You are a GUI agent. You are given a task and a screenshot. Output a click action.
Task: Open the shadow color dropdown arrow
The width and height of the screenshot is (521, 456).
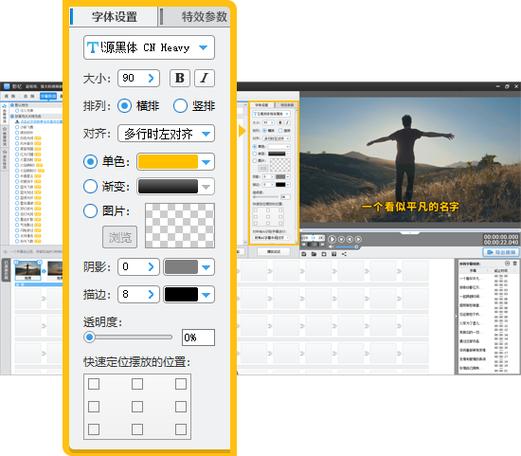(x=206, y=267)
